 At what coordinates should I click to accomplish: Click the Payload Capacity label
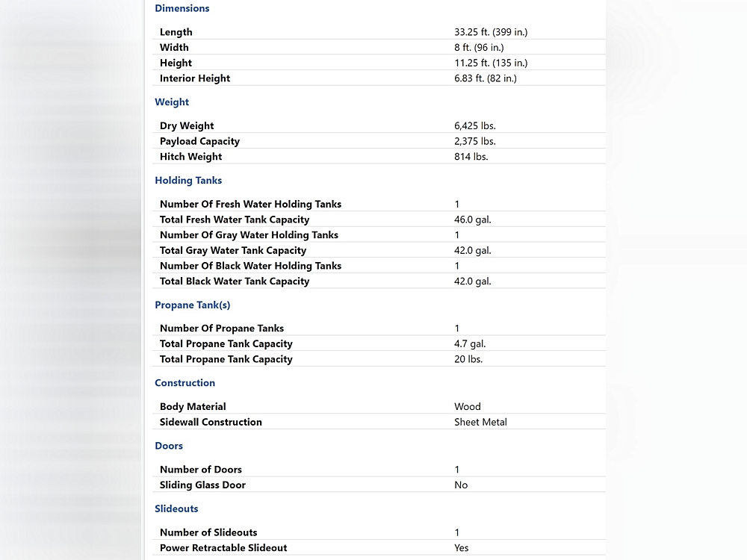(199, 141)
